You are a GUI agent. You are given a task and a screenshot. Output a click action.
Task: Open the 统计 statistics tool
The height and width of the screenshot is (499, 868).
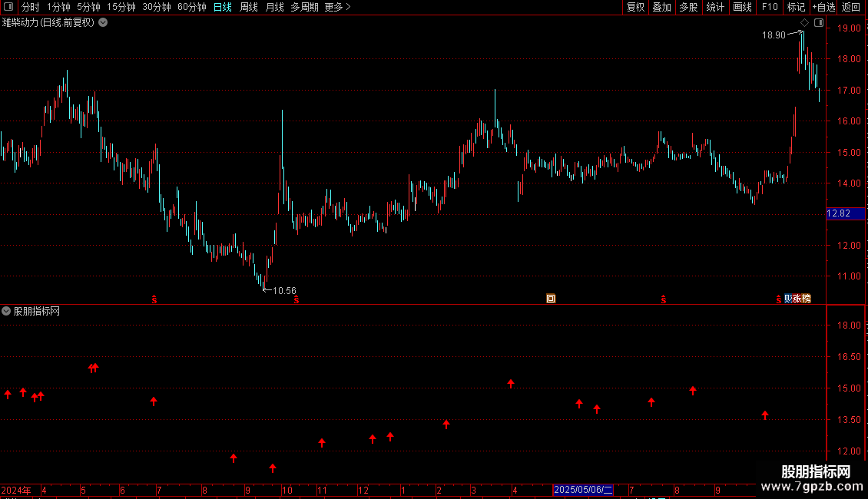[x=715, y=7]
